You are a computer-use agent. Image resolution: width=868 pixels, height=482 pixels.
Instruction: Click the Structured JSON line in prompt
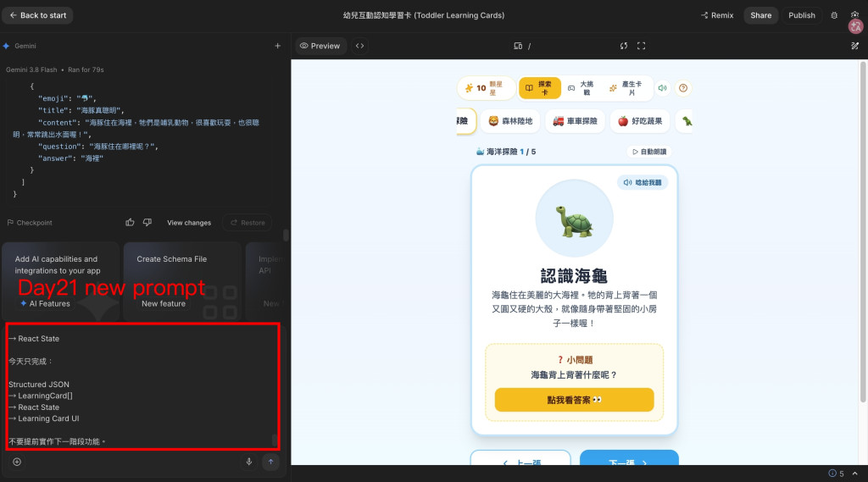39,384
